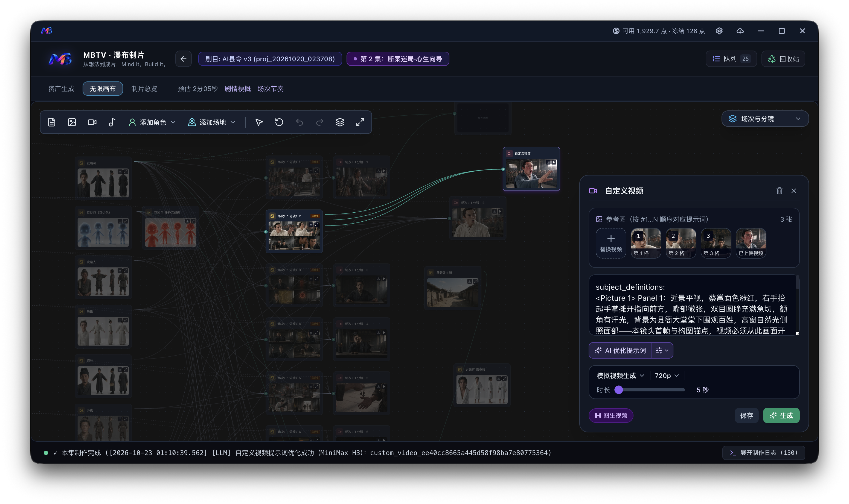The width and height of the screenshot is (849, 504).
Task: Click the refresh canvas icon
Action: [x=279, y=122]
